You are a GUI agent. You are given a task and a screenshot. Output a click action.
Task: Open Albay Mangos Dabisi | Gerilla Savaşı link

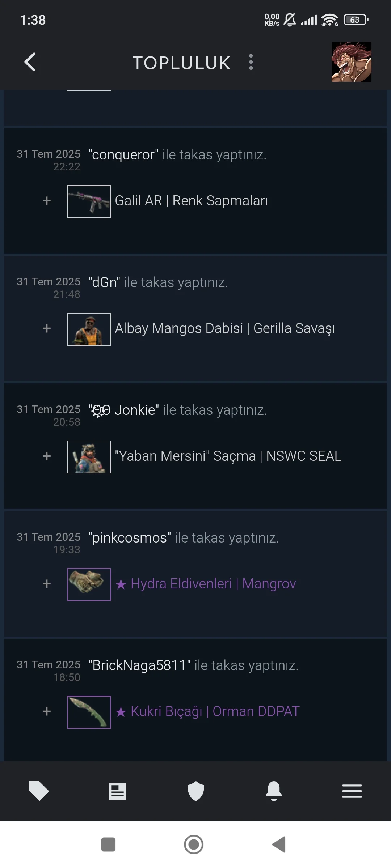point(224,328)
